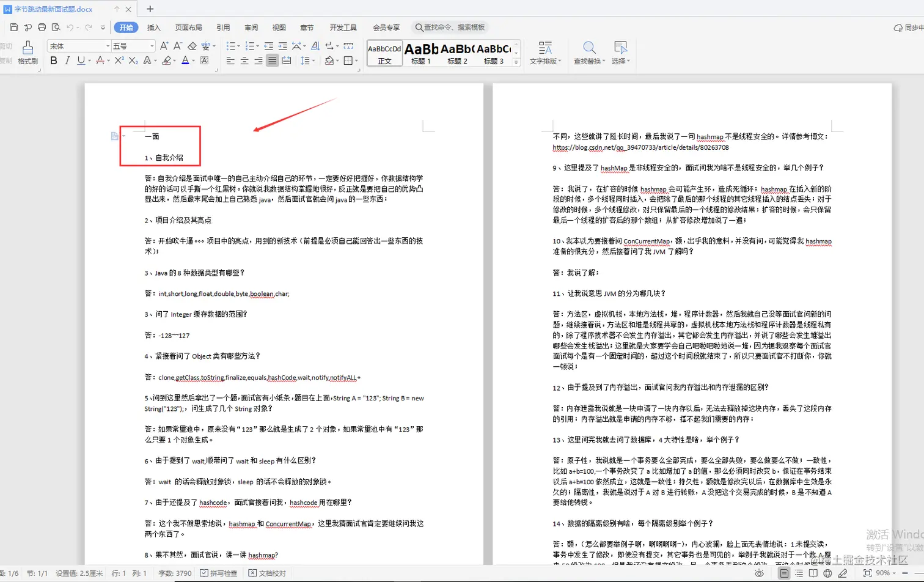Justify text alignment
The height and width of the screenshot is (582, 924).
tap(272, 61)
